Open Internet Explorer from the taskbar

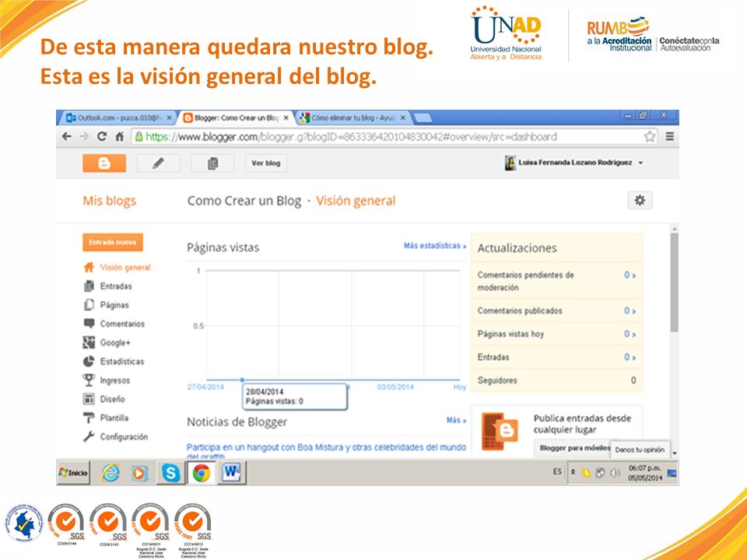(110, 474)
